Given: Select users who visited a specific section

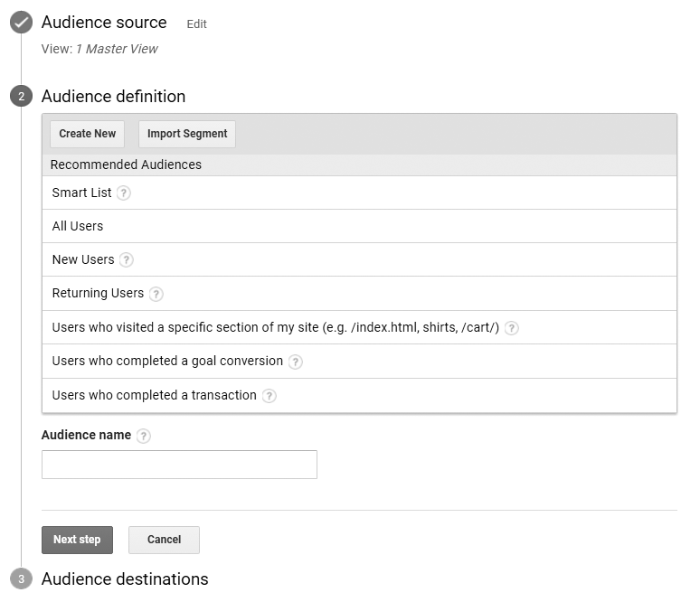Looking at the screenshot, I should (x=359, y=327).
